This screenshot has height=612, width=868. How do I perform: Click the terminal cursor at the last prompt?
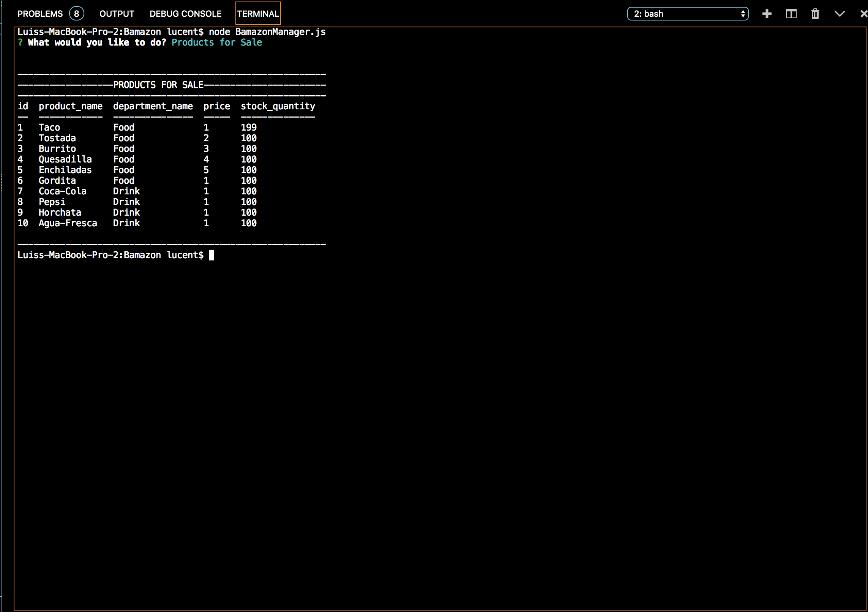click(x=211, y=255)
